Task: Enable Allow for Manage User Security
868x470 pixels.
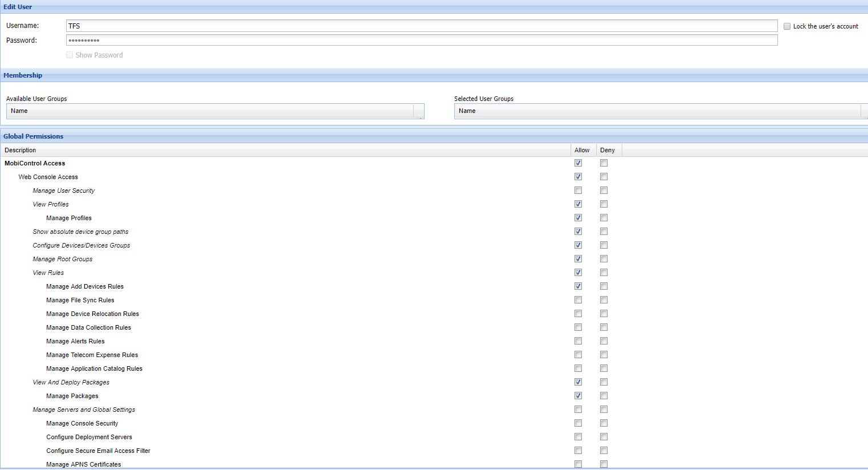Action: (x=578, y=191)
